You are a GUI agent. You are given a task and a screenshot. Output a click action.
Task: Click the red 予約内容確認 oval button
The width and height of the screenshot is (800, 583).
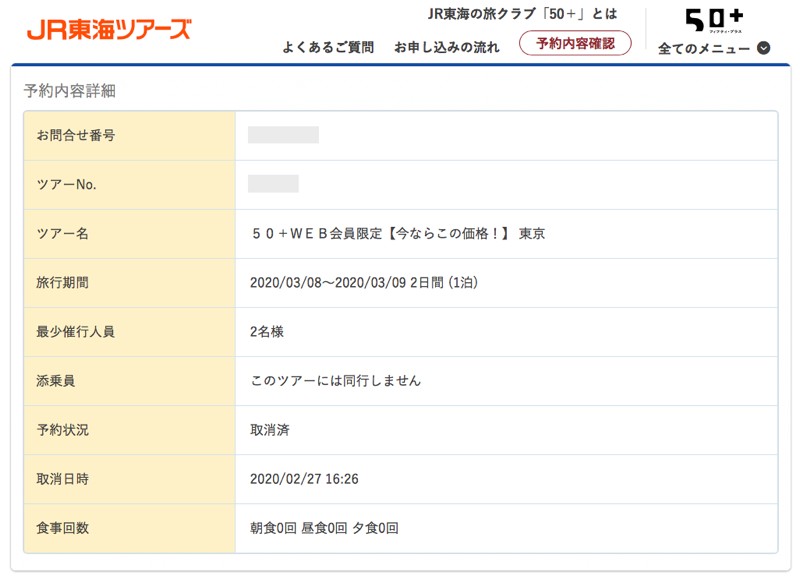pyautogui.click(x=574, y=43)
